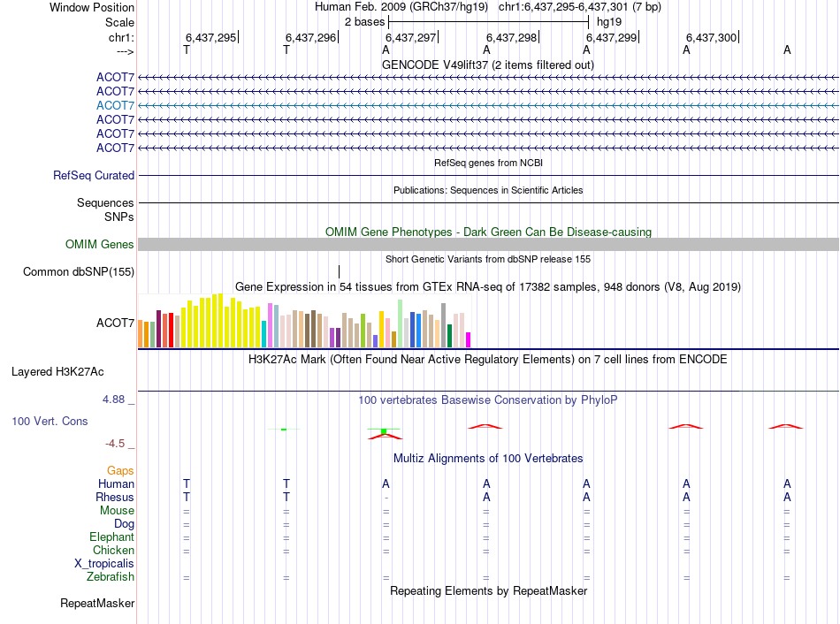Viewport: 840px width, 624px height.
Task: Click the Scale label
Action: [x=119, y=22]
